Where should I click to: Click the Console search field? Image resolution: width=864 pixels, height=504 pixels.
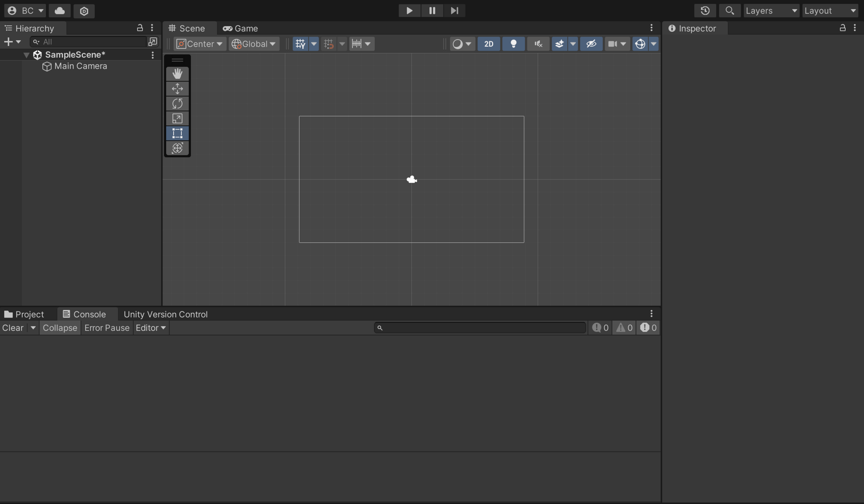(x=480, y=328)
